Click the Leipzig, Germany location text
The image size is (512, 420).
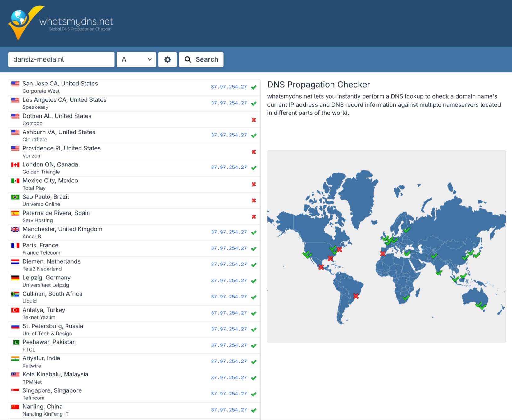point(47,278)
